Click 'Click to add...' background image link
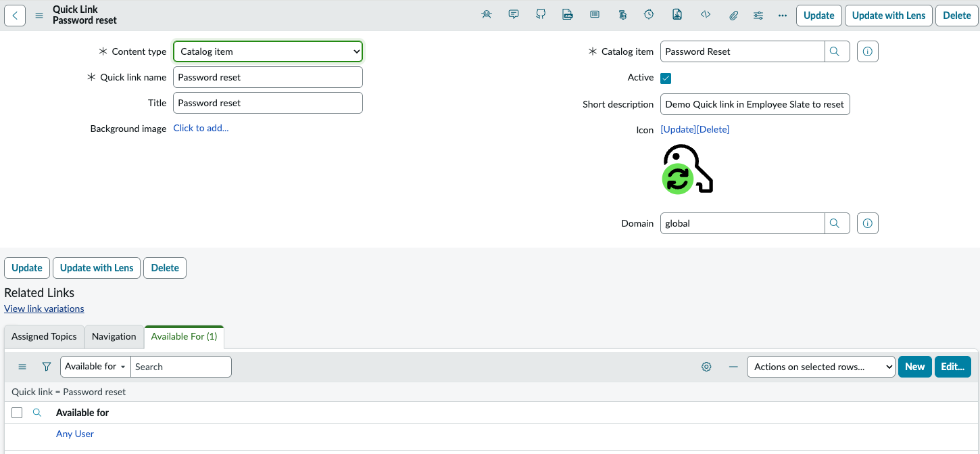Image resolution: width=980 pixels, height=454 pixels. (201, 128)
